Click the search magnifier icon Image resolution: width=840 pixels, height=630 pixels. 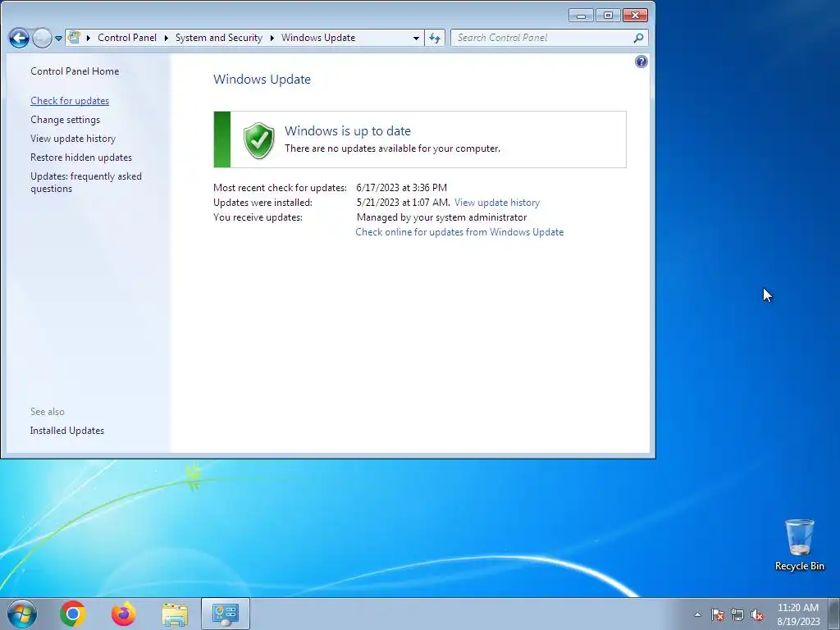tap(638, 38)
